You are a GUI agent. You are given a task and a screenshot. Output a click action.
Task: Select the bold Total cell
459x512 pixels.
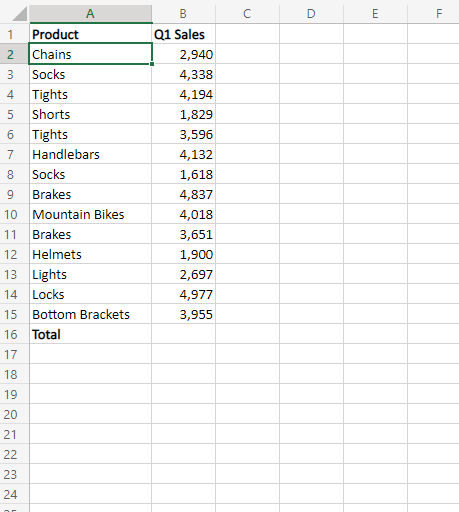tap(90, 334)
